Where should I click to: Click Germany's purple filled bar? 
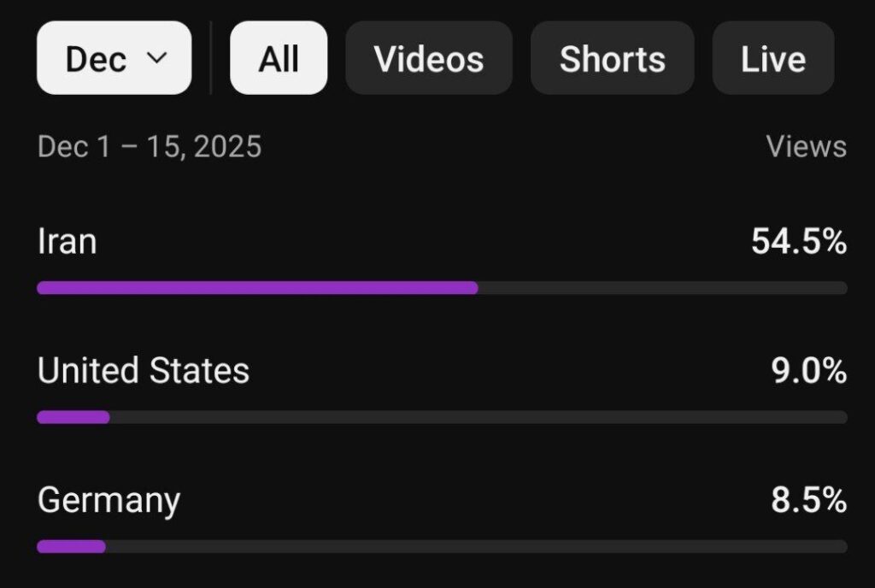71,546
